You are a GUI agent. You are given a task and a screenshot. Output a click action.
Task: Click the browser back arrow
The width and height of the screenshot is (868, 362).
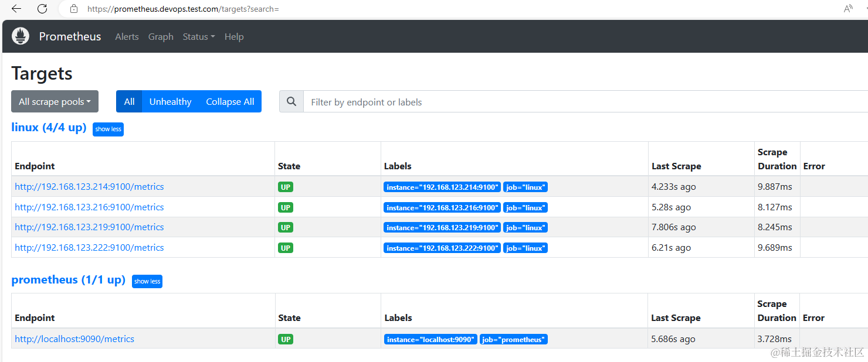tap(16, 9)
